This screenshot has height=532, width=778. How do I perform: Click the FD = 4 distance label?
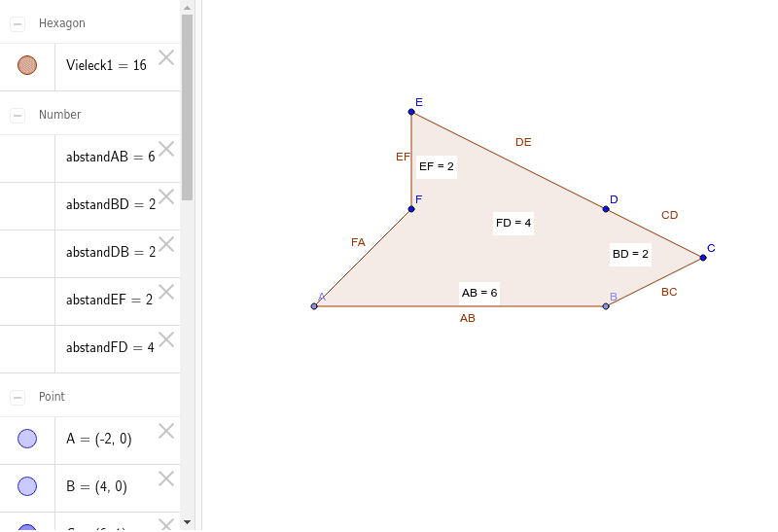513,223
